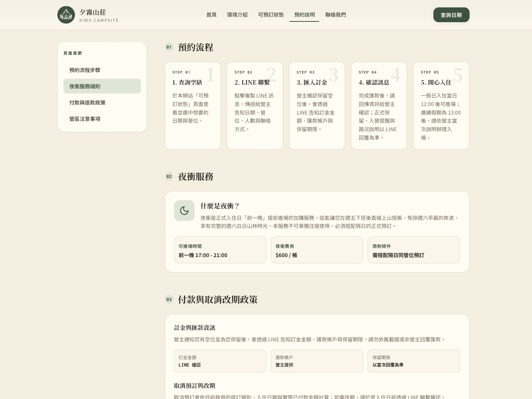This screenshot has height=399, width=532.
Task: Click the 訂金金額 LINE 確認 box
Action: coord(220,361)
